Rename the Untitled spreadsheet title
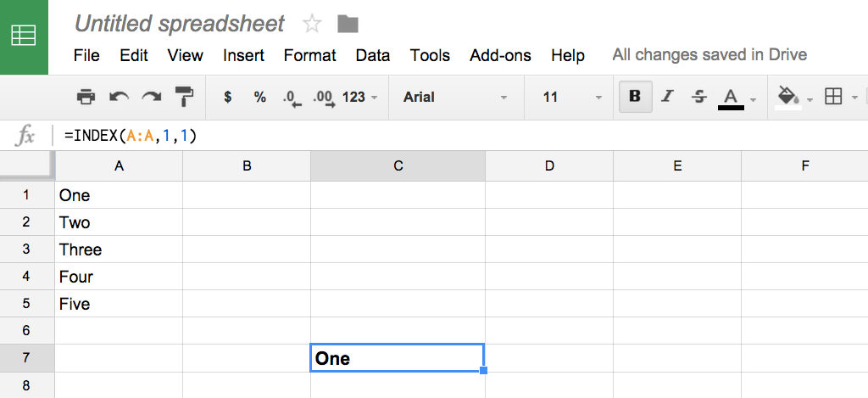 (x=179, y=24)
